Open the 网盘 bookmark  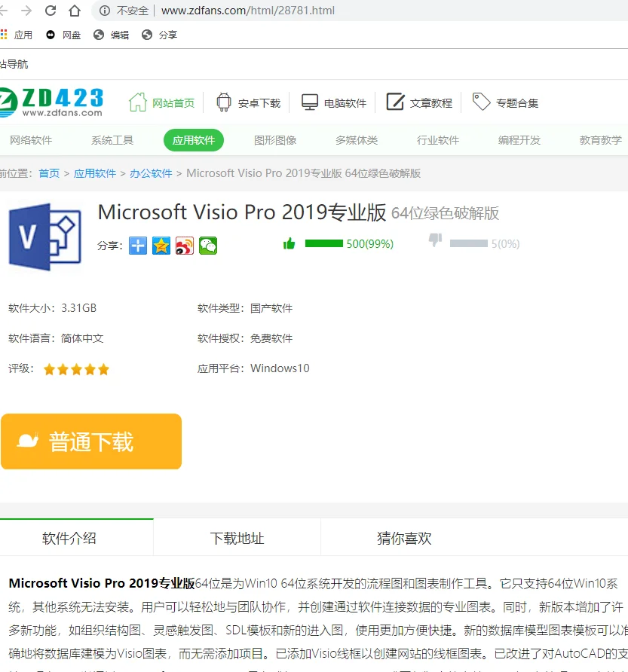63,35
